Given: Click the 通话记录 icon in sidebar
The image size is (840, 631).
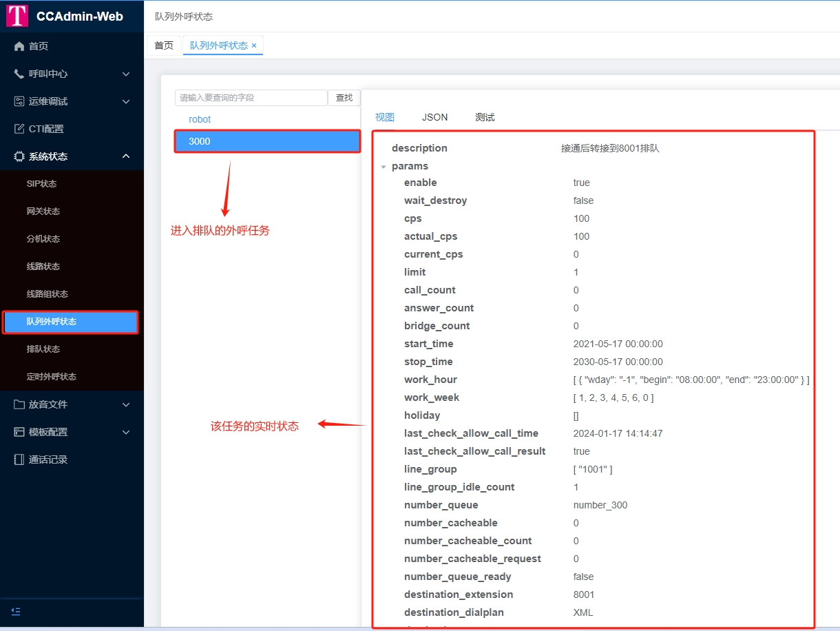Looking at the screenshot, I should pyautogui.click(x=19, y=459).
